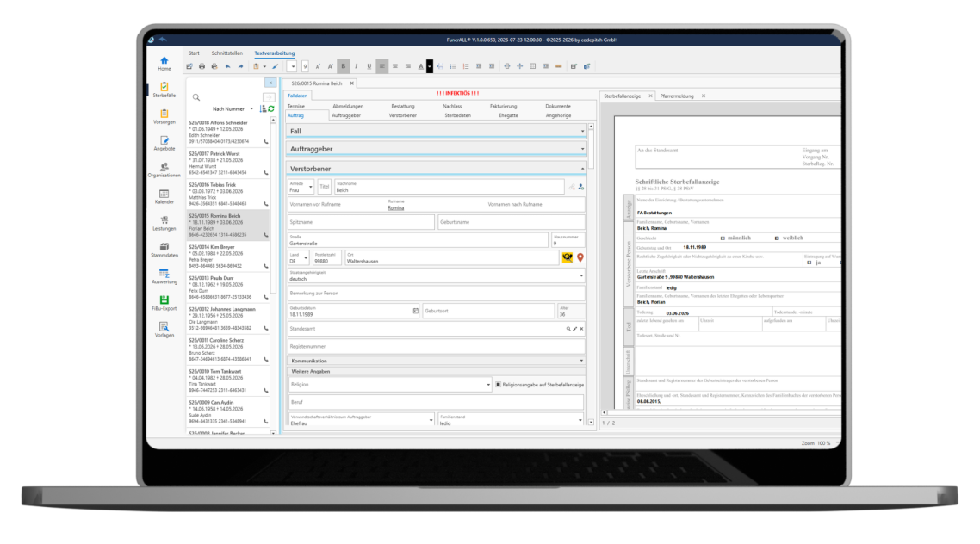Click the Geburtsort input field

[488, 311]
